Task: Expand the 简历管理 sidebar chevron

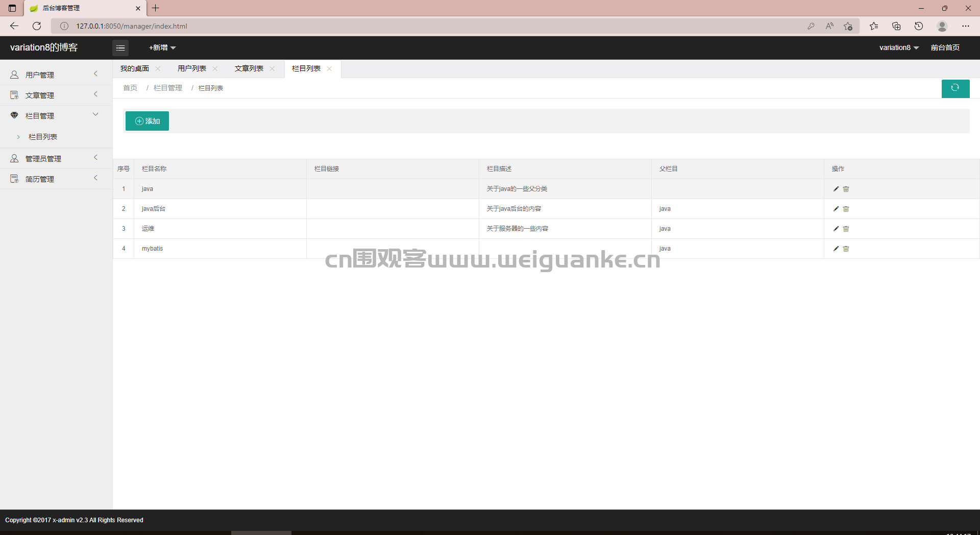Action: (x=95, y=178)
